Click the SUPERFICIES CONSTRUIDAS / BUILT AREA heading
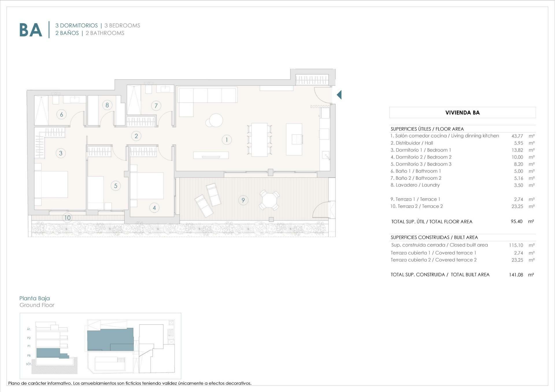 pyautogui.click(x=434, y=237)
